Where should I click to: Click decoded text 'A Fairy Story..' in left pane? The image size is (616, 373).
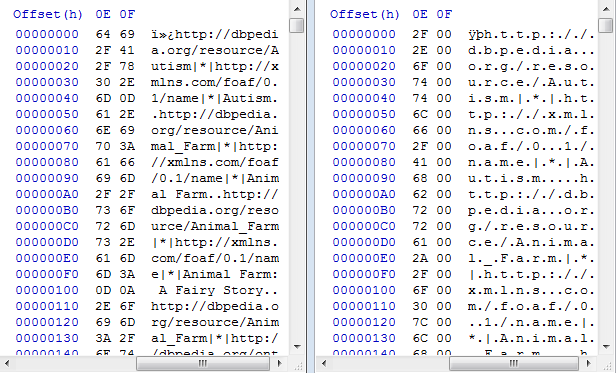click(x=218, y=290)
